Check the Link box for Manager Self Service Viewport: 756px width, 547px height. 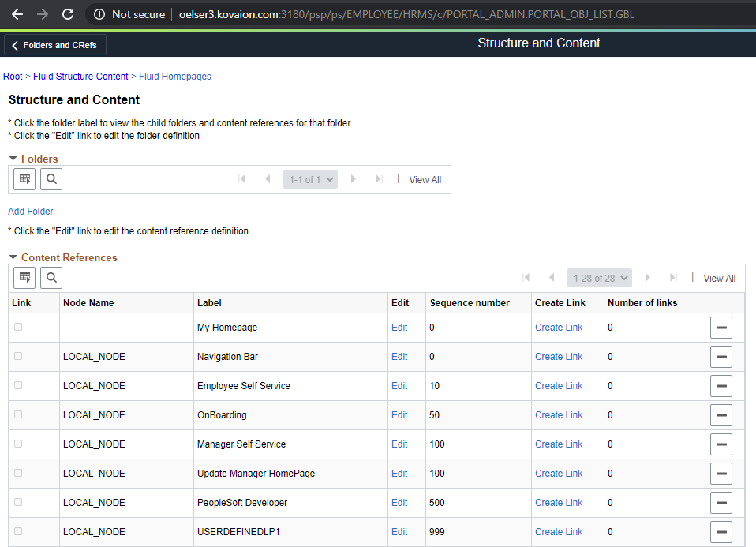18,444
